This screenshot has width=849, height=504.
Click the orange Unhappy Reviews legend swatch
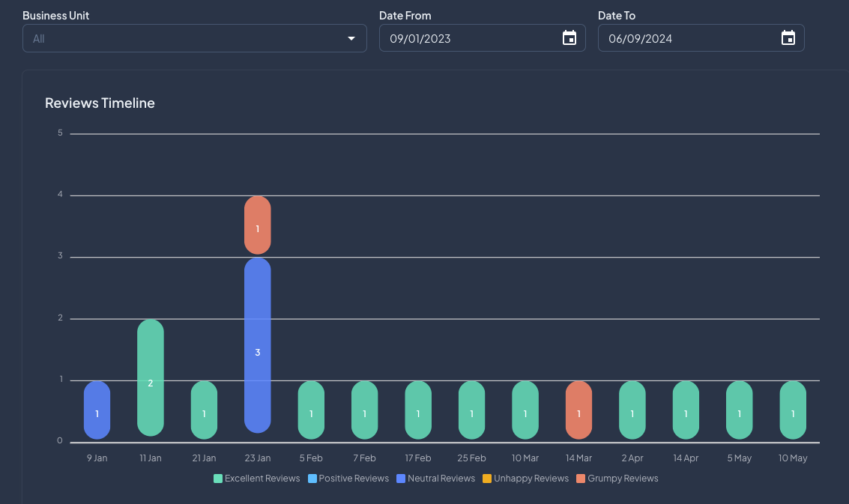coord(487,479)
